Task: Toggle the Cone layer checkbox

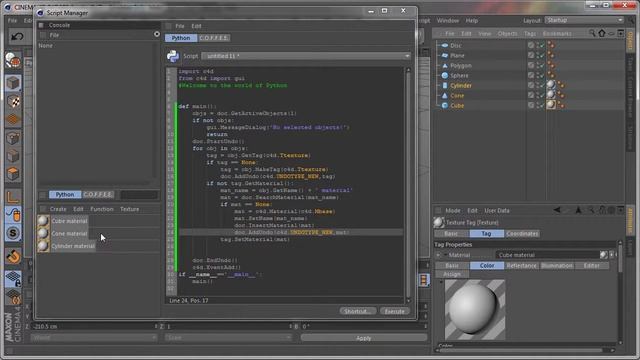Action: [531, 95]
